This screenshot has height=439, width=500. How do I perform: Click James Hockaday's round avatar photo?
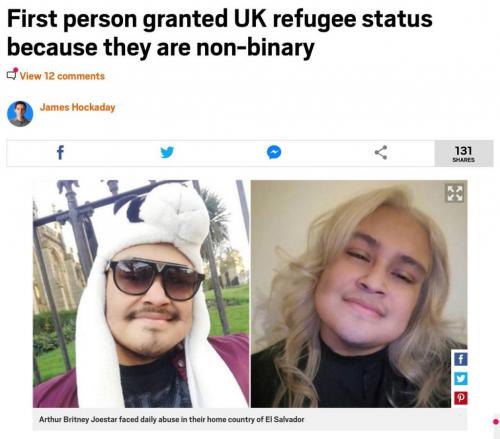click(x=20, y=114)
